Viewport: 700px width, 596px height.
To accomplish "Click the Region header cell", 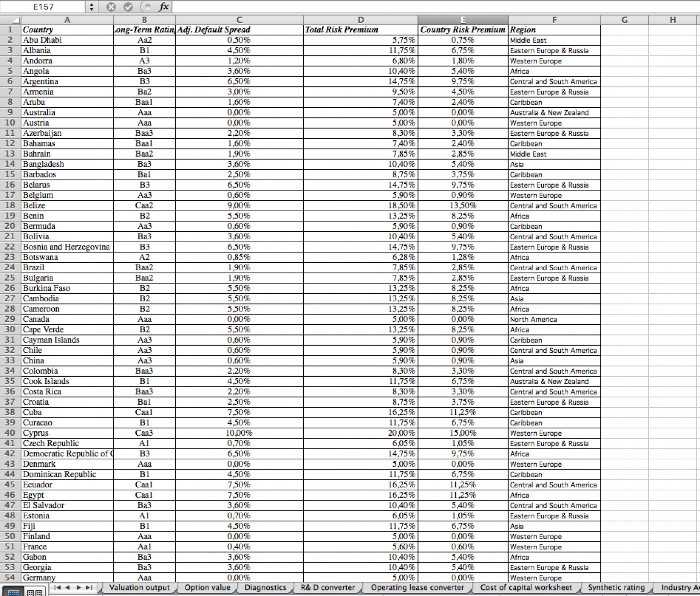I will pyautogui.click(x=554, y=30).
